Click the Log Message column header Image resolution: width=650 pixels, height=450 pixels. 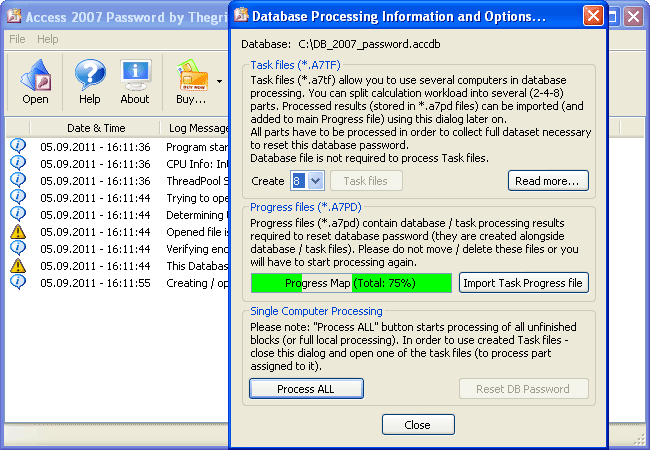click(x=198, y=128)
